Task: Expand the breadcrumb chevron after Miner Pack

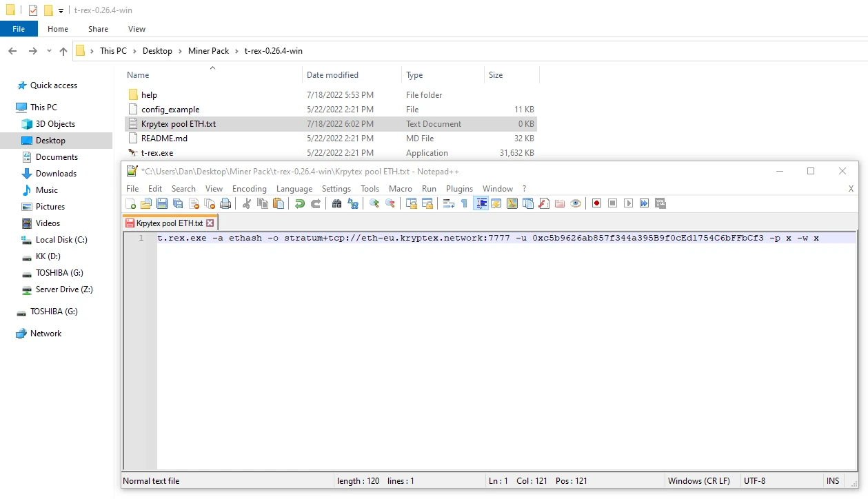Action: (236, 51)
